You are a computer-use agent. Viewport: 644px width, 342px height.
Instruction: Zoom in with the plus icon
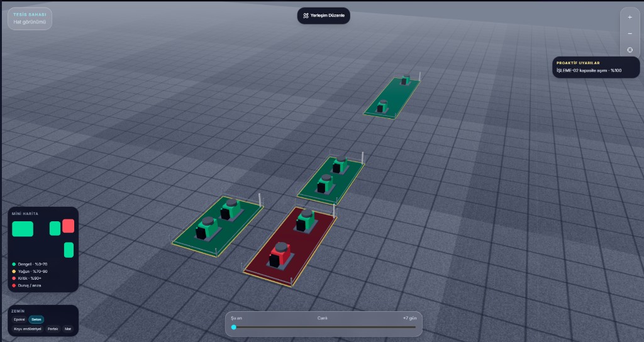(630, 17)
